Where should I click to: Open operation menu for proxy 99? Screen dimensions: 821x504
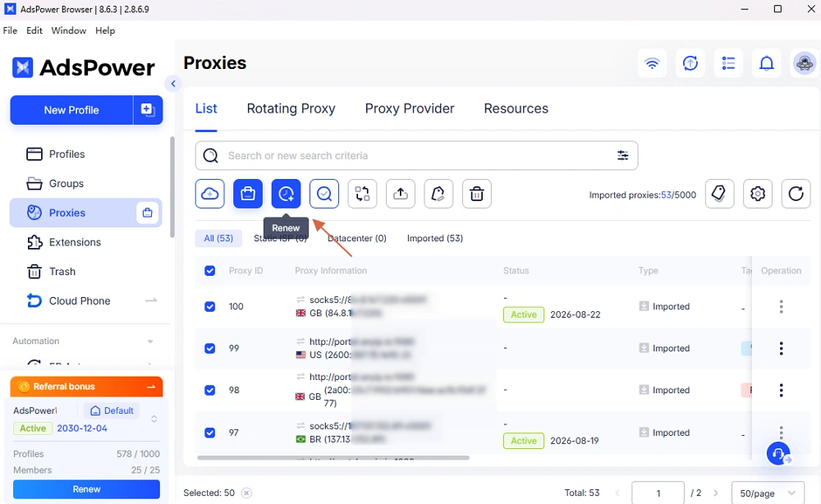pos(782,348)
